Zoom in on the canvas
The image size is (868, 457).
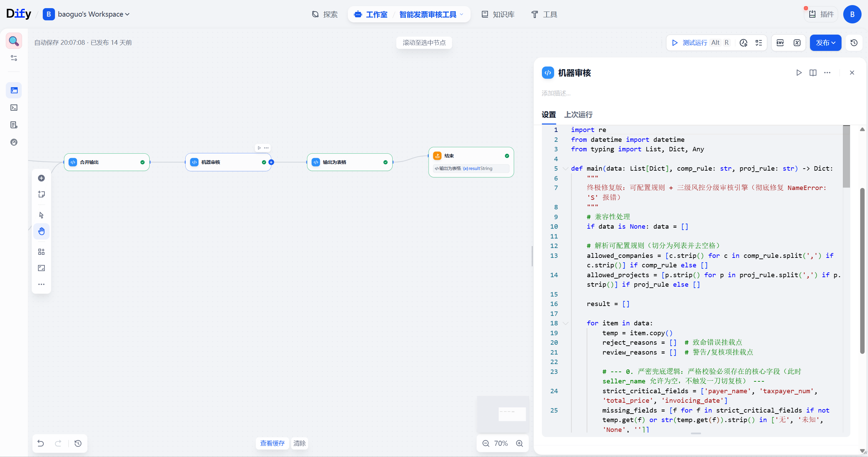[x=520, y=443]
